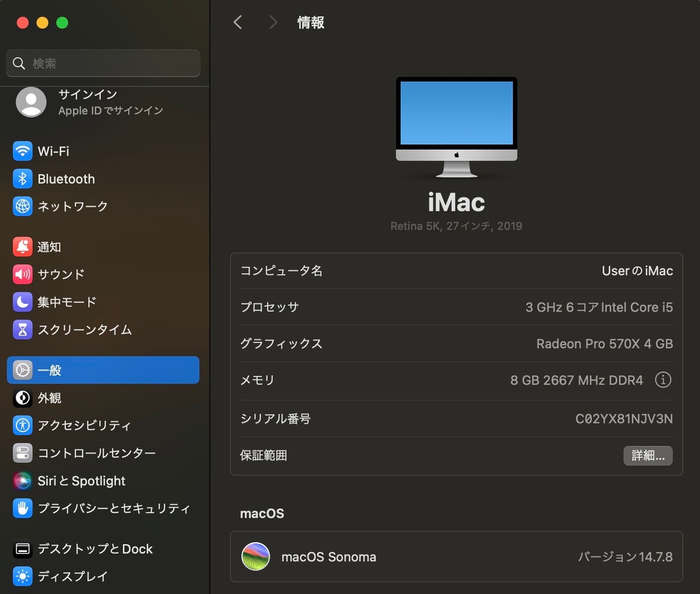
Task: Click the 一般 gear icon
Action: pyautogui.click(x=22, y=370)
